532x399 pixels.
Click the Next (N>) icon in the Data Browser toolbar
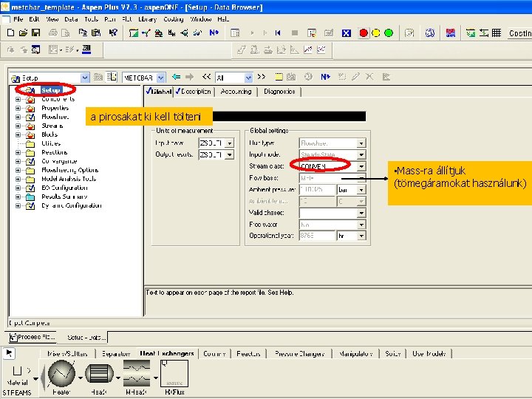point(325,77)
